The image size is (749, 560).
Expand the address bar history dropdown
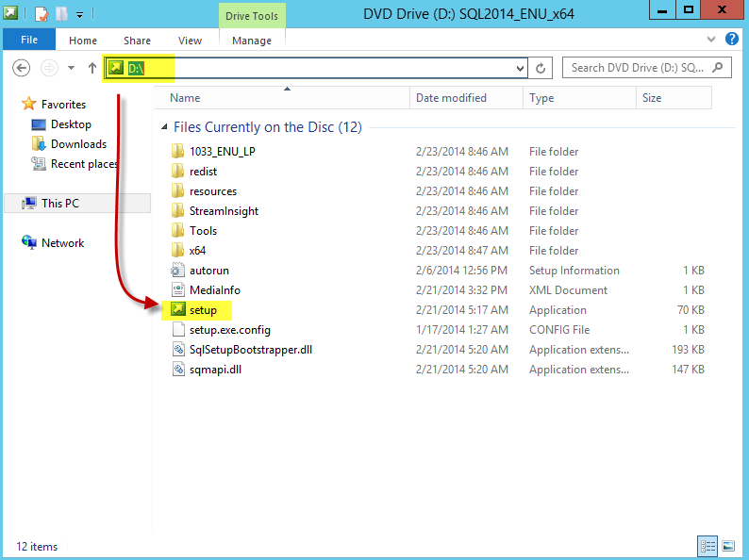coord(520,68)
